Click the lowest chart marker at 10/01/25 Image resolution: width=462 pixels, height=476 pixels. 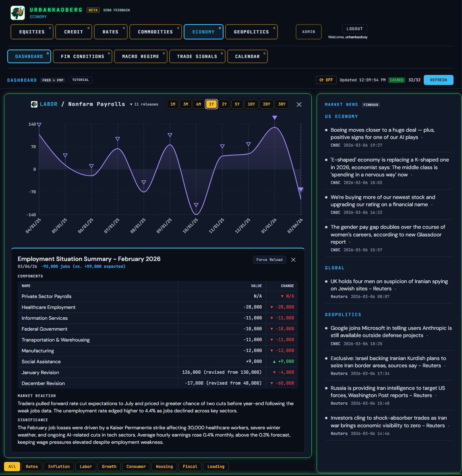[x=196, y=205]
